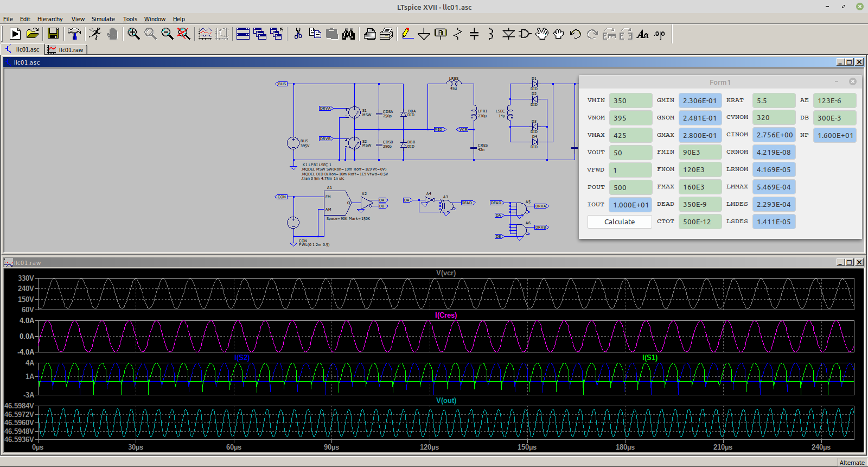The height and width of the screenshot is (467, 868).
Task: Run the simulation with the running man icon
Action: (95, 34)
